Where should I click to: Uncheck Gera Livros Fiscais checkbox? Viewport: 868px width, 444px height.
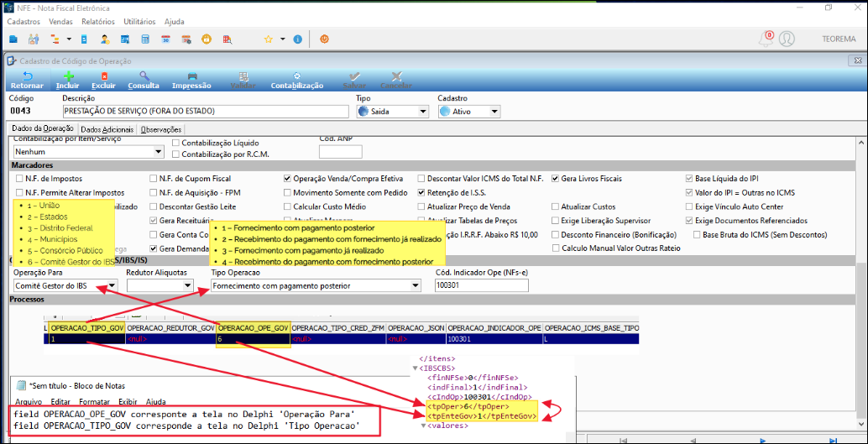[555, 179]
